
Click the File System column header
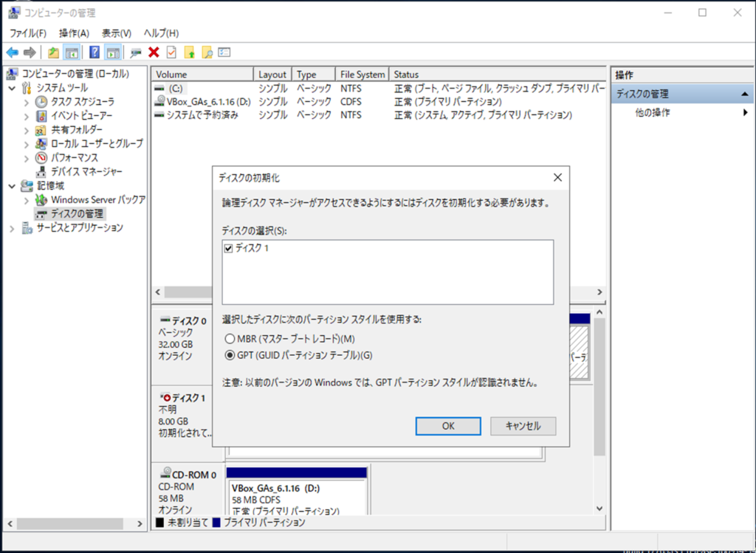pos(362,75)
